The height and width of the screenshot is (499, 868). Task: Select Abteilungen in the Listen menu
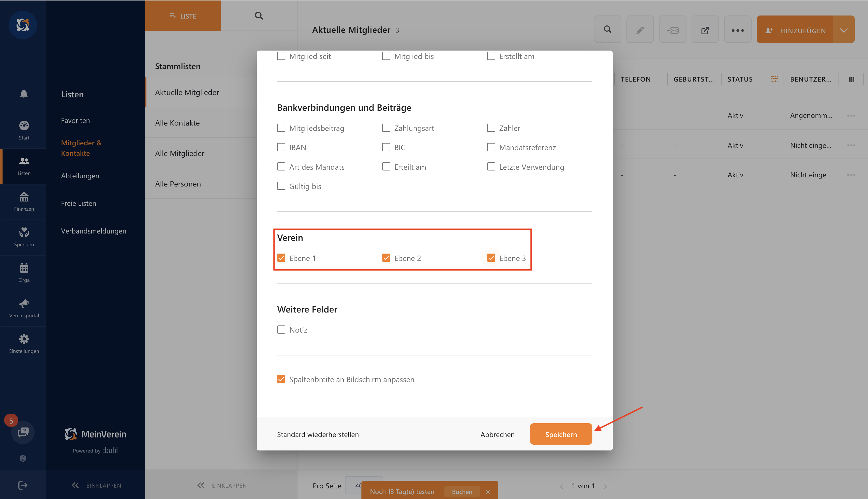80,176
